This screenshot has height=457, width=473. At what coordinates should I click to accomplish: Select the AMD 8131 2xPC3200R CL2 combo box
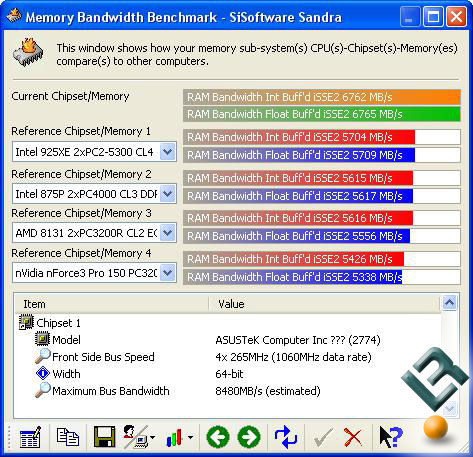(94, 232)
